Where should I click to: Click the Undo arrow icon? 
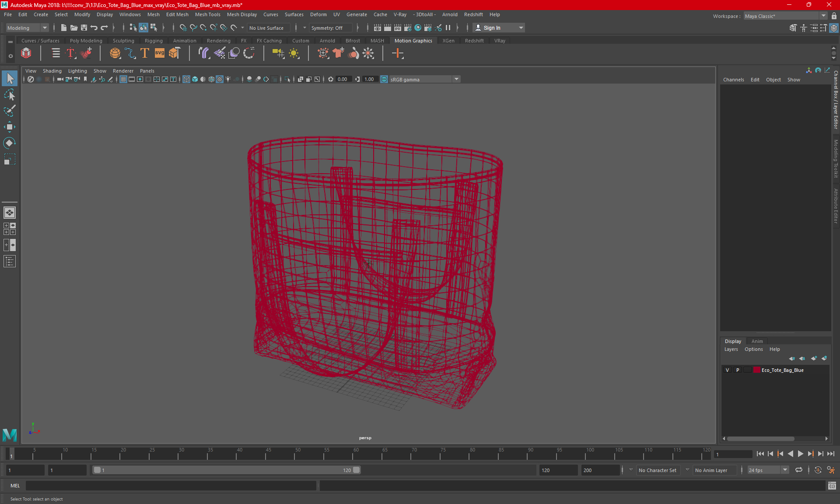[x=94, y=28]
